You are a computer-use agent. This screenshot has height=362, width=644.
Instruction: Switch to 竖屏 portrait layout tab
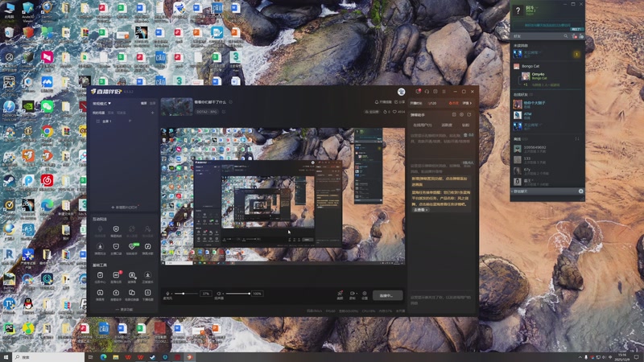(152, 104)
